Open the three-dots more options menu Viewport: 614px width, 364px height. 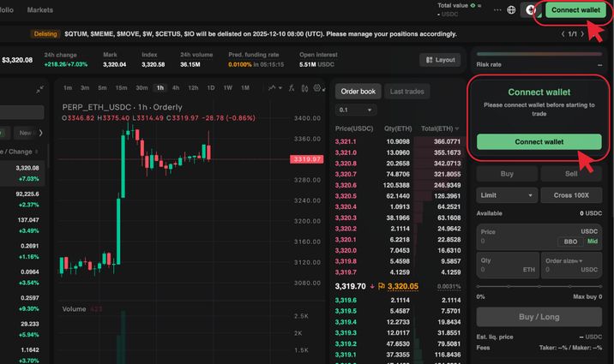497,10
